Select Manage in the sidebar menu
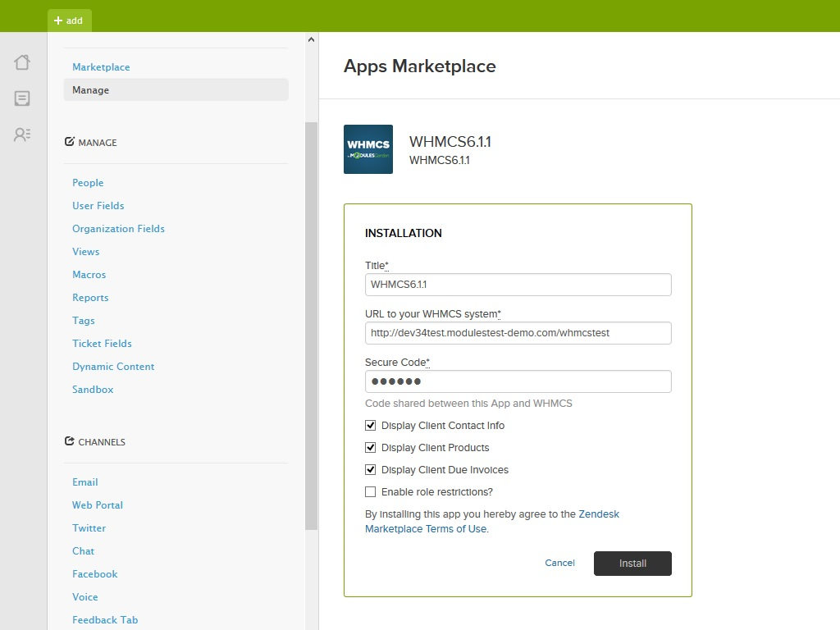This screenshot has width=840, height=630. pyautogui.click(x=176, y=90)
